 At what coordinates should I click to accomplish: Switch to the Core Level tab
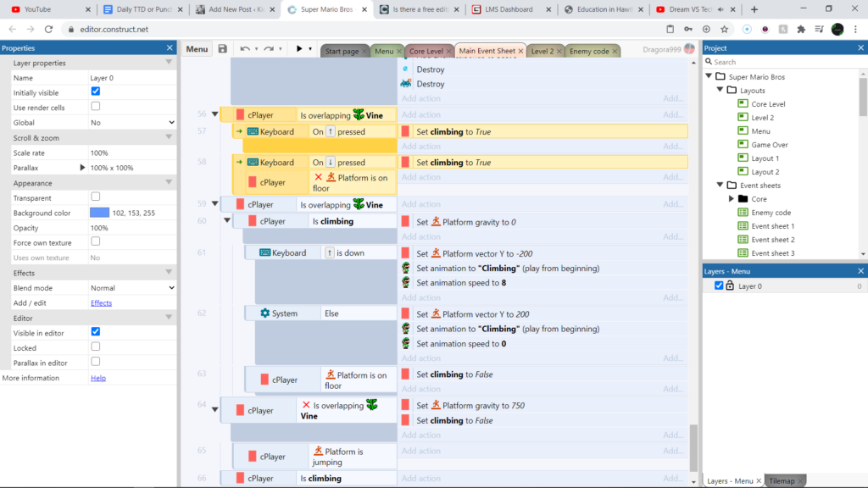(x=426, y=51)
